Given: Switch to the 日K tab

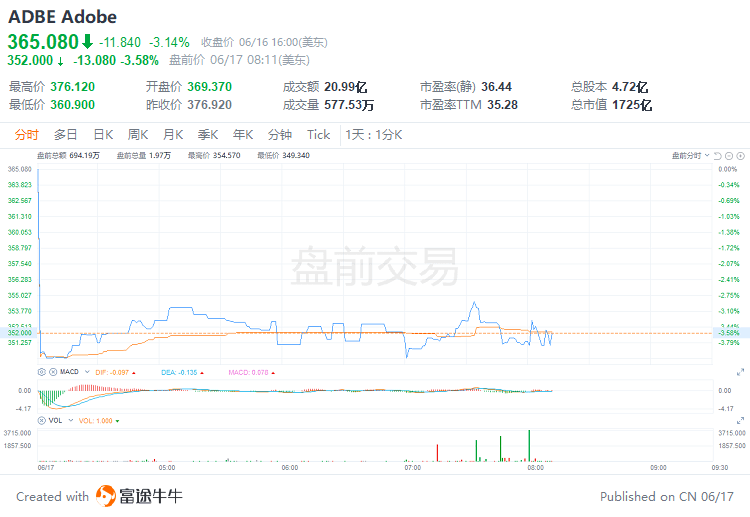Looking at the screenshot, I should click(x=103, y=134).
